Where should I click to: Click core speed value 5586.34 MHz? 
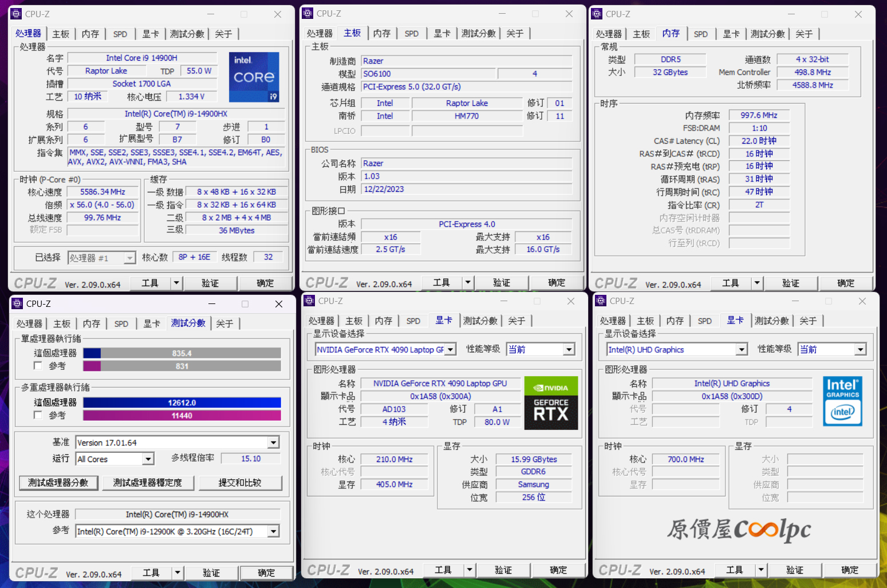point(103,192)
